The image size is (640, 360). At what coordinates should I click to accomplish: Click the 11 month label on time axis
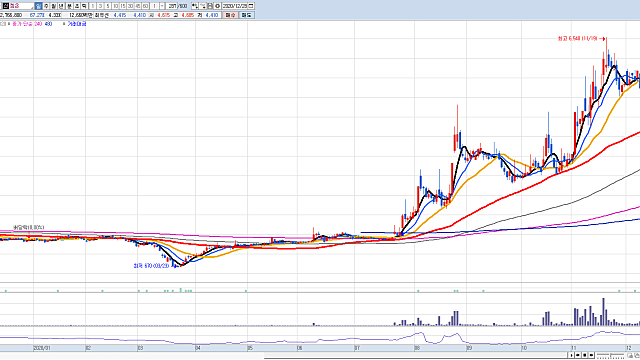pyautogui.click(x=573, y=348)
